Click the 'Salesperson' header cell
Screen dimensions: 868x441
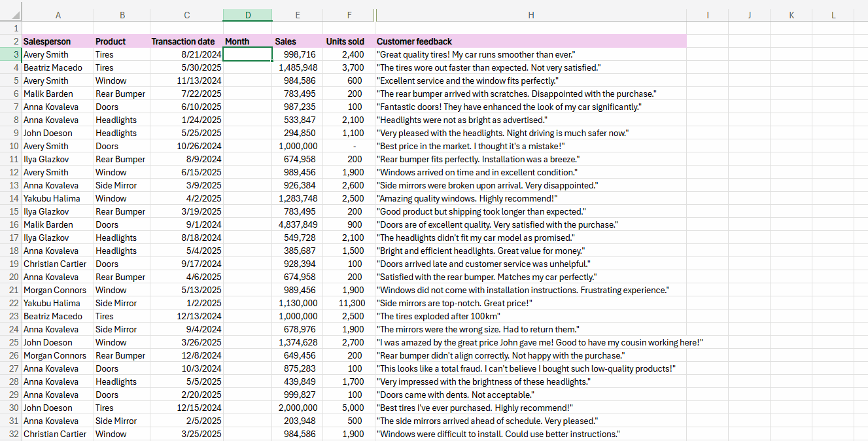click(x=58, y=41)
